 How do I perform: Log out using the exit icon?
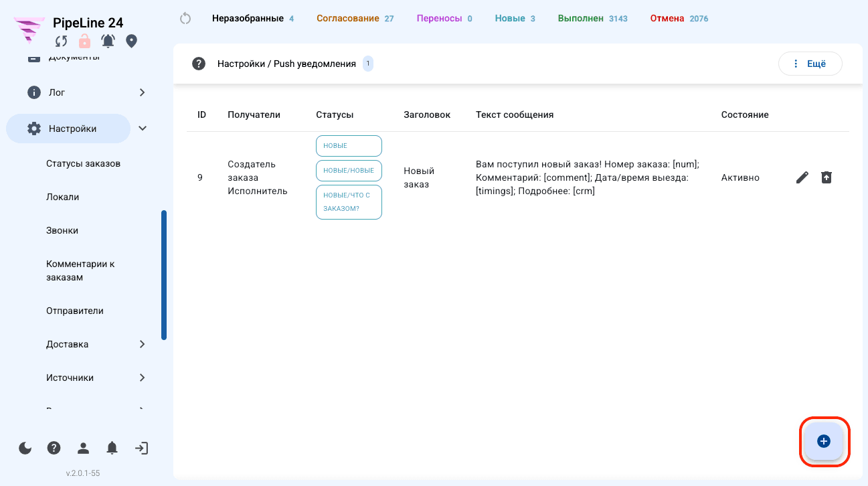(x=141, y=448)
